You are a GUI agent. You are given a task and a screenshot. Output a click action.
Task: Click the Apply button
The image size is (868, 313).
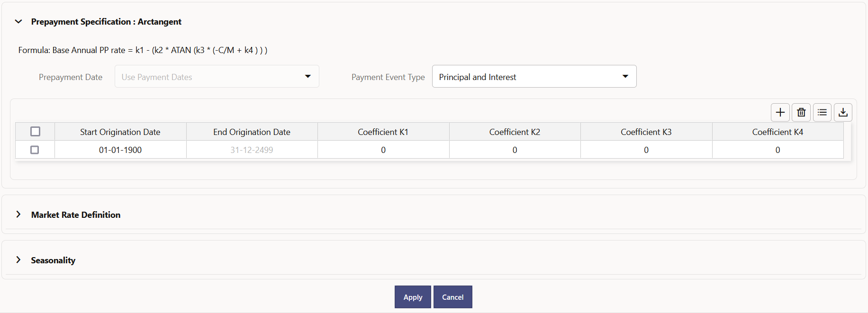[413, 297]
